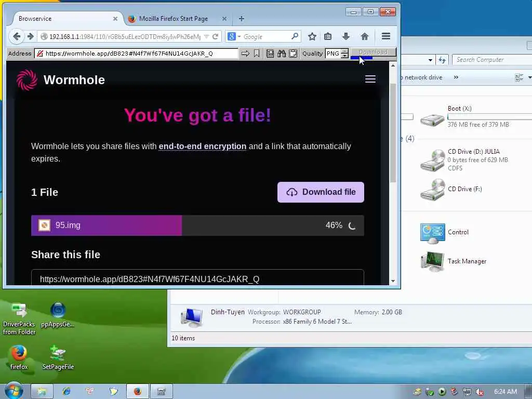Click refresh button in Computer window address bar

(x=442, y=60)
